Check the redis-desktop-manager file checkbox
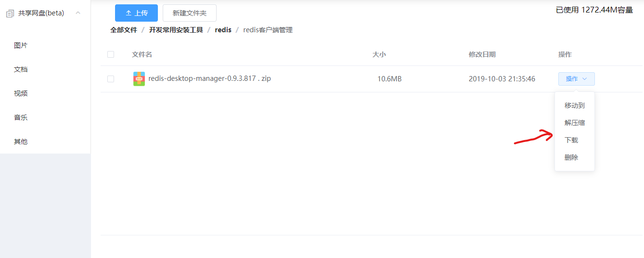This screenshot has width=644, height=258. (111, 79)
